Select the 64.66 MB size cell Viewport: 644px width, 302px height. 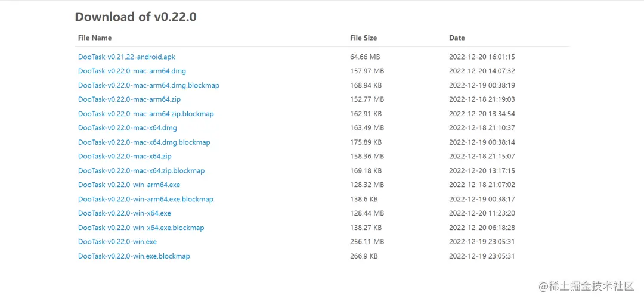coord(365,57)
